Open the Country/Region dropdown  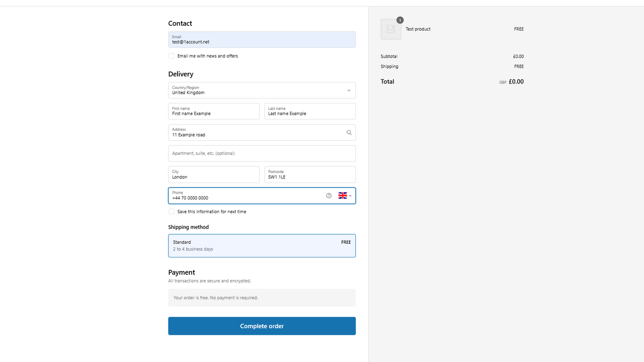262,90
